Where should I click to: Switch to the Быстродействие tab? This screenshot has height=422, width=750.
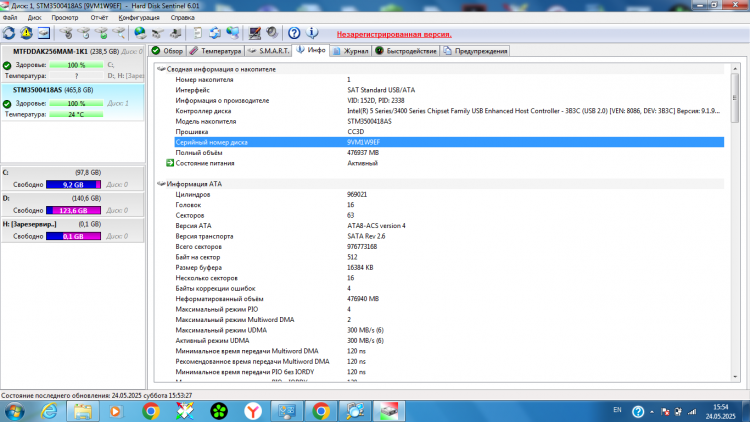(x=406, y=51)
